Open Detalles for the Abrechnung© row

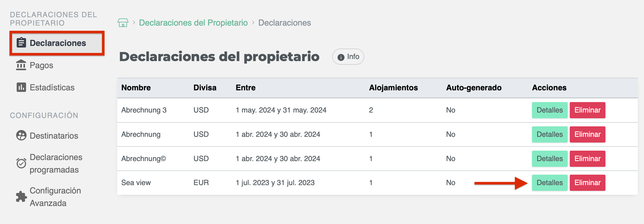pos(550,158)
